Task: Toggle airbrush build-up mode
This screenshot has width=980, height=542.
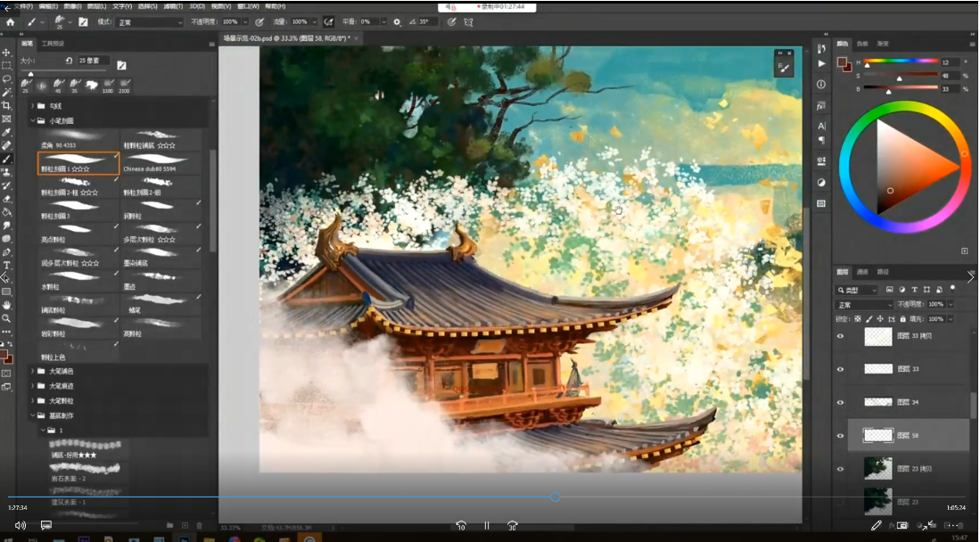Action: (328, 22)
